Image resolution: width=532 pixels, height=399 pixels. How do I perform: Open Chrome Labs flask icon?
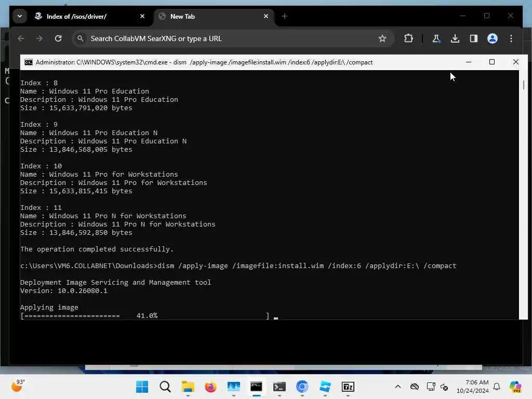[x=436, y=38]
